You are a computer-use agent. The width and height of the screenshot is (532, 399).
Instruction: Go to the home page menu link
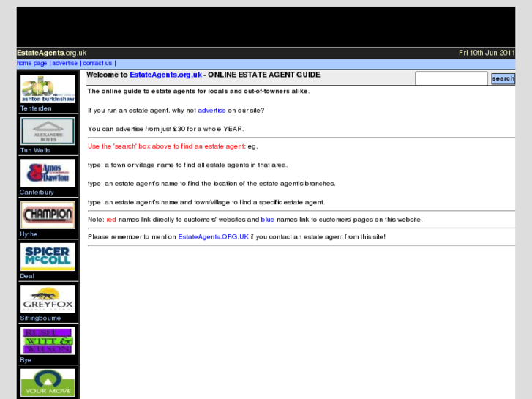(31, 64)
